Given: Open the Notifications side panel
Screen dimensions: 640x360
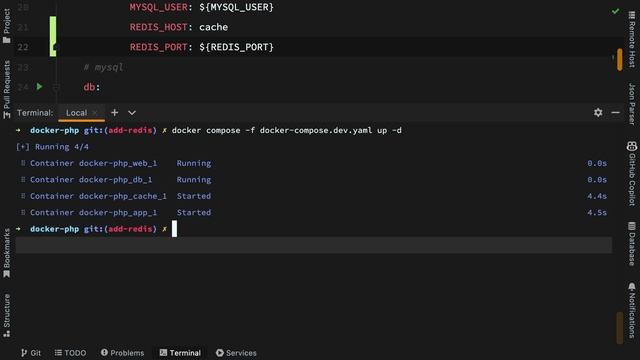Looking at the screenshot, I should click(x=632, y=310).
